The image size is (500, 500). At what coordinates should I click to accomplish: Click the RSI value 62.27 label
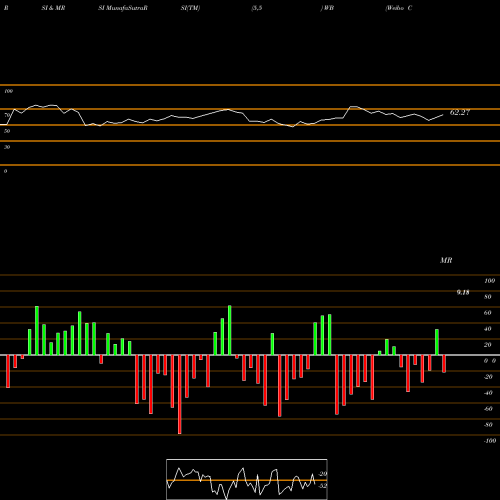tap(460, 112)
